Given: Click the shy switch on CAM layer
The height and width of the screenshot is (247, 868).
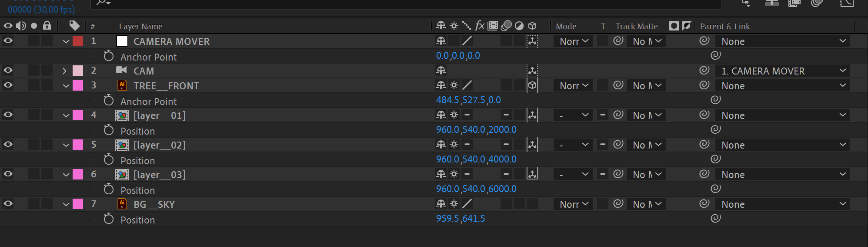Looking at the screenshot, I should 441,71.
